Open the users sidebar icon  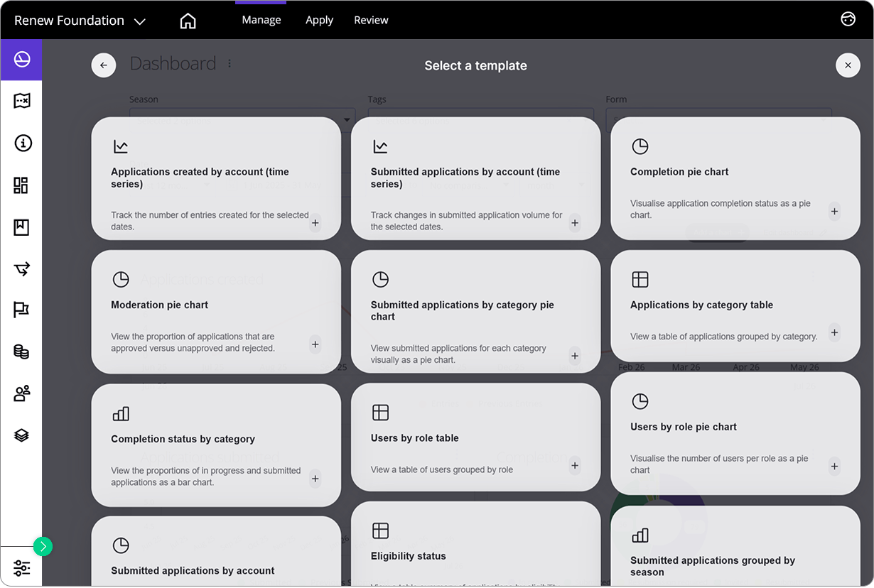21,393
